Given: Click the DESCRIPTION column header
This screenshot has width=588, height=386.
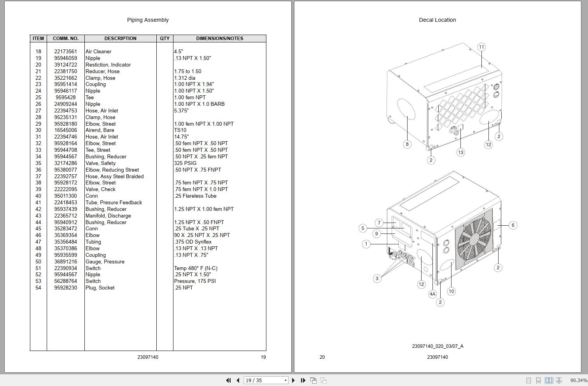Looking at the screenshot, I should [x=120, y=38].
